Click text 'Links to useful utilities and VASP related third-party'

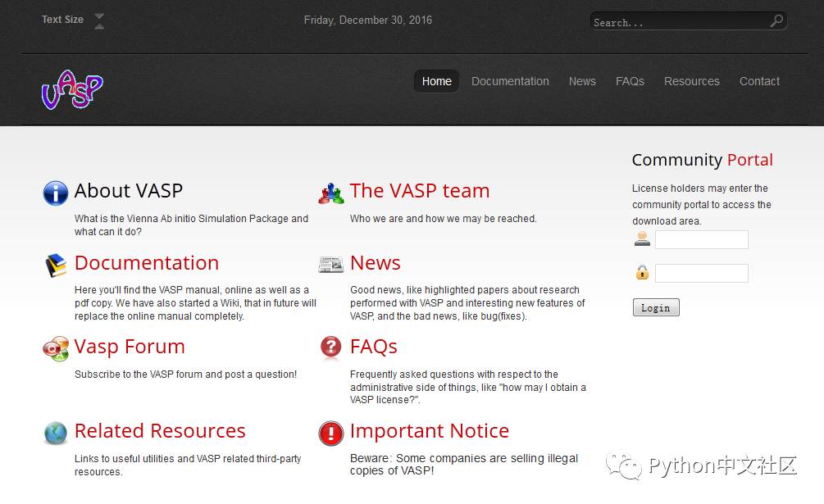tap(188, 459)
